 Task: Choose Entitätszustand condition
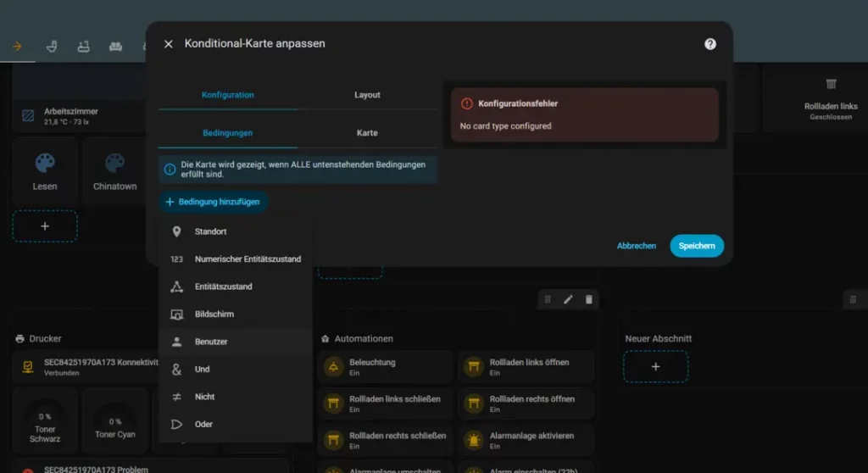coord(236,287)
